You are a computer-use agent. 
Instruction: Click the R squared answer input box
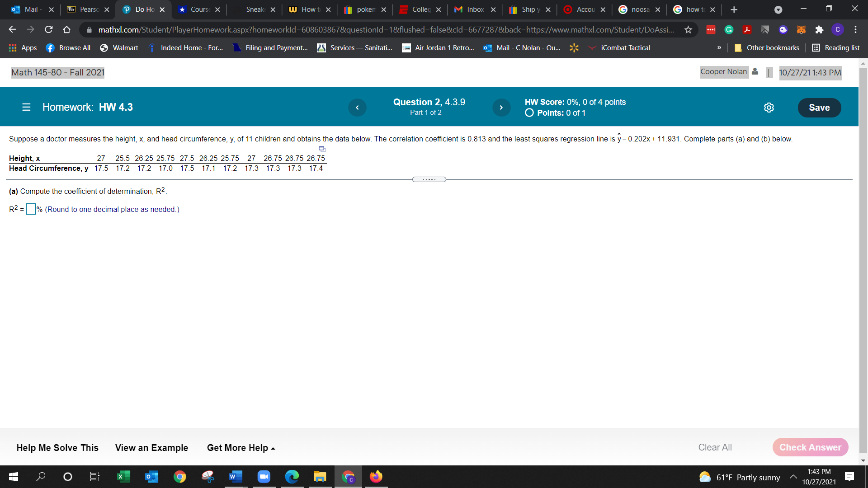(31, 209)
